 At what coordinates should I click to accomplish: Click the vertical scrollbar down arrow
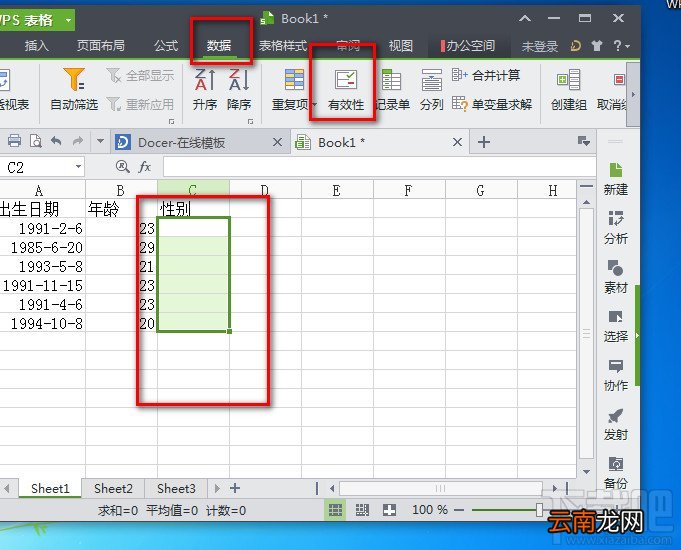point(586,472)
